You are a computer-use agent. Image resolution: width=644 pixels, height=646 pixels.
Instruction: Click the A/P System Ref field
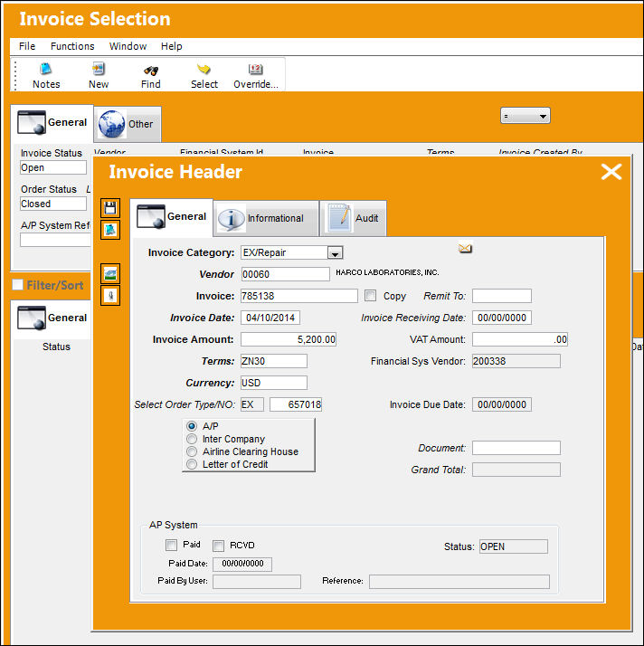coord(55,240)
